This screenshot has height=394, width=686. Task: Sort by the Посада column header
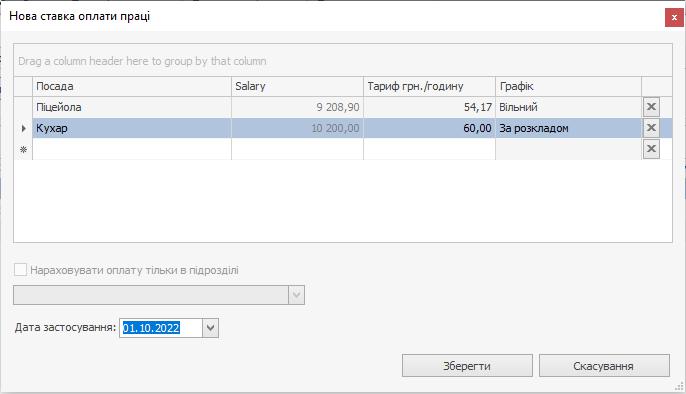pos(132,86)
